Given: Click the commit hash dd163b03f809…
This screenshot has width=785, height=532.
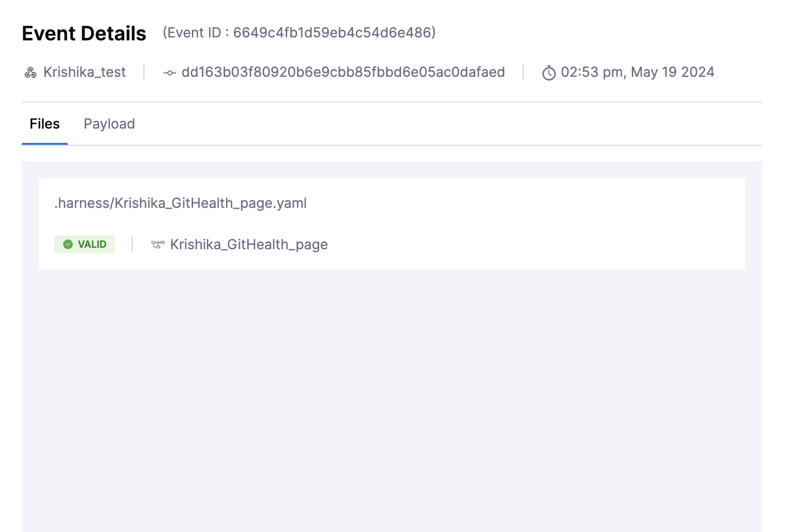Looking at the screenshot, I should tap(343, 72).
